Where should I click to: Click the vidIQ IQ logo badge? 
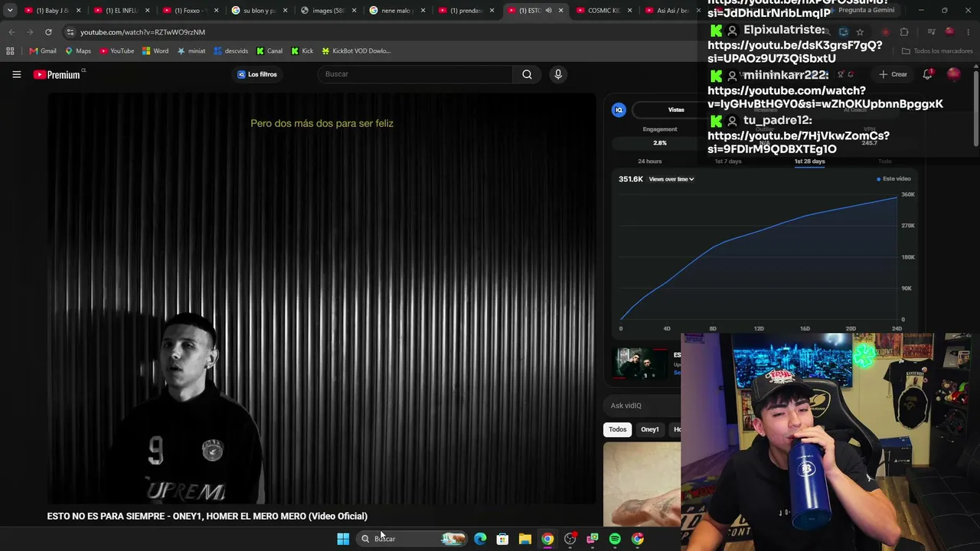[619, 110]
